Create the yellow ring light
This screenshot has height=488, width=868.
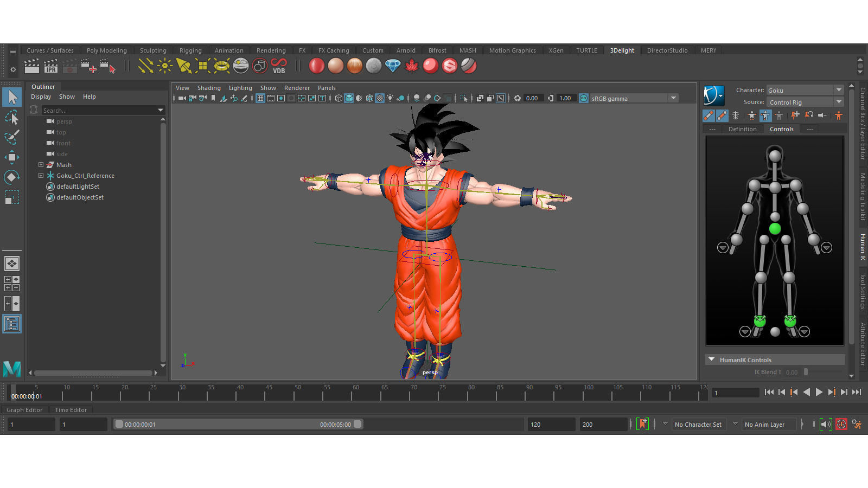click(x=221, y=66)
